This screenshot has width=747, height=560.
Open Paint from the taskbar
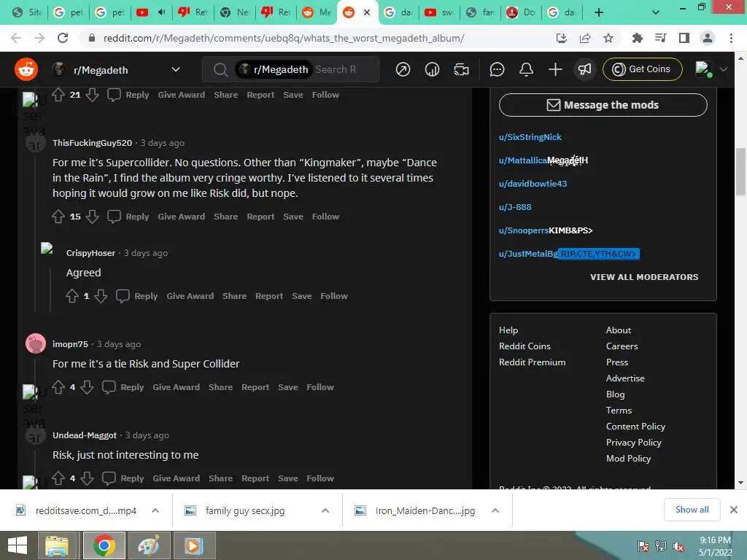(x=149, y=545)
